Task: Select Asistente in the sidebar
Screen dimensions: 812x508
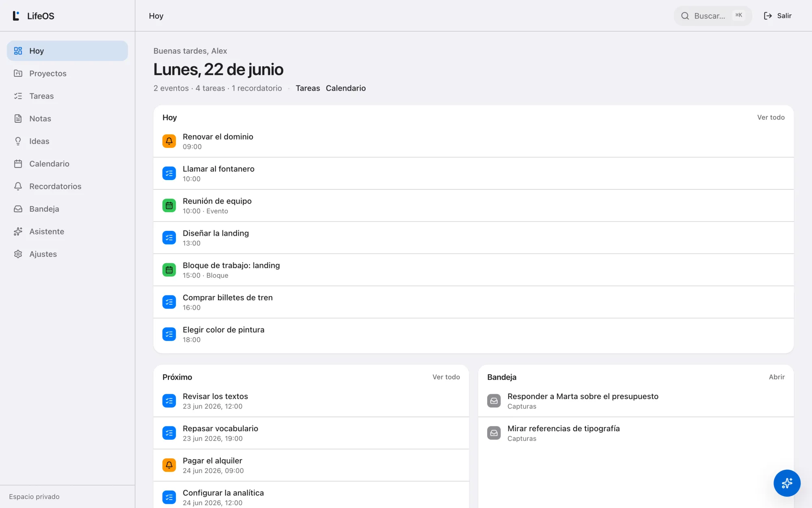Action: 67,232
